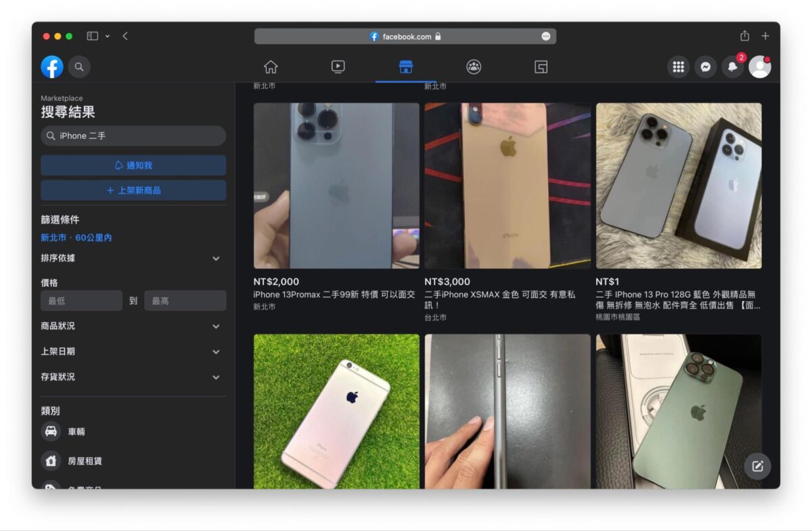
Task: Open Facebook search magnifier button
Action: [79, 66]
